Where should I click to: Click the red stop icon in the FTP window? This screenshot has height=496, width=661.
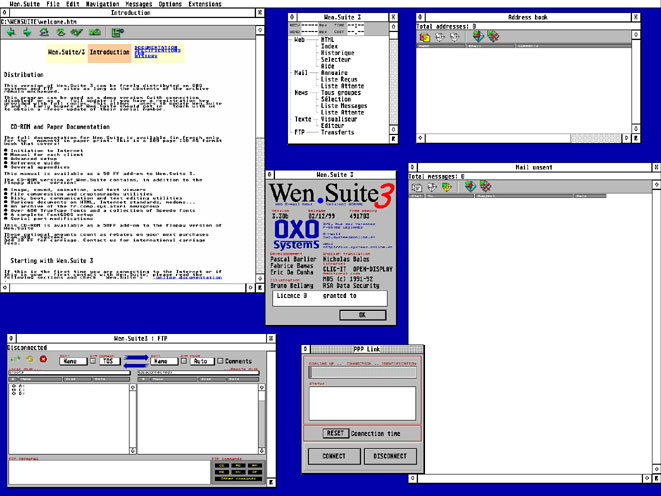[x=43, y=359]
